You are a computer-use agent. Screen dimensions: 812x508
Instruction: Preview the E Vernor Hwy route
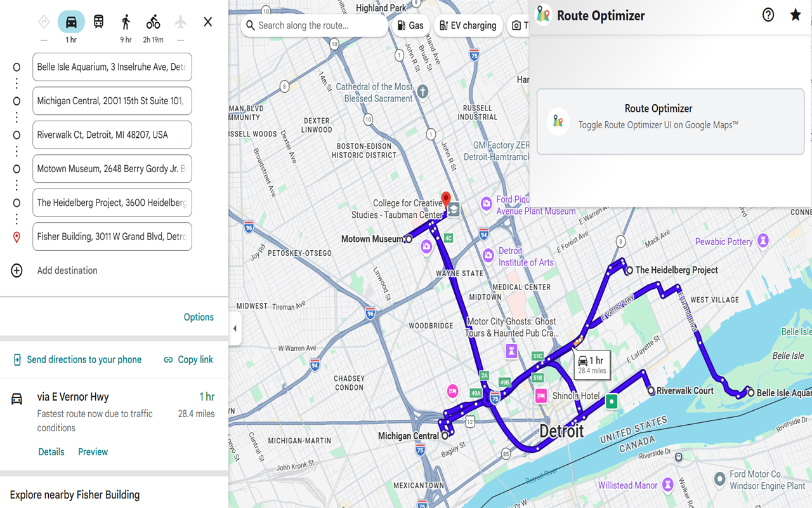93,452
